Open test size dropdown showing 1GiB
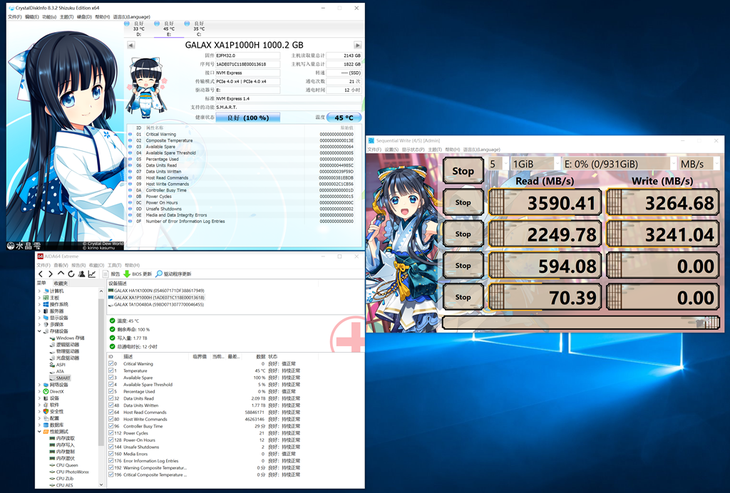Screen dimensions: 730x493 pos(535,164)
